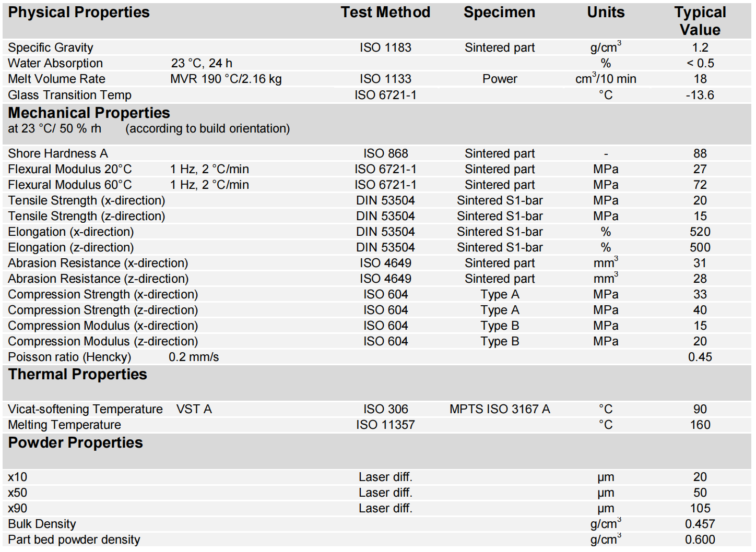Viewport: 756px width, 552px height.
Task: Select the Specific Gravity row label
Action: [51, 47]
